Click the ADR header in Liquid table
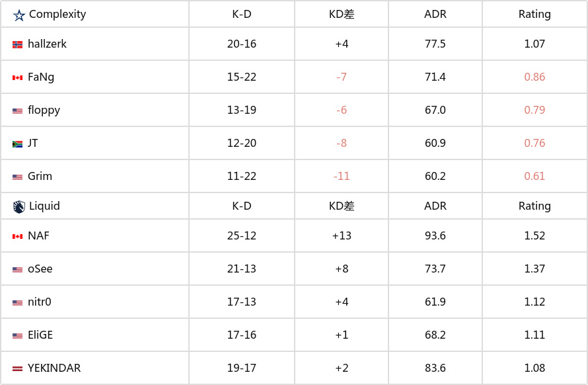Screen dimensions: 588x385 pos(435,206)
